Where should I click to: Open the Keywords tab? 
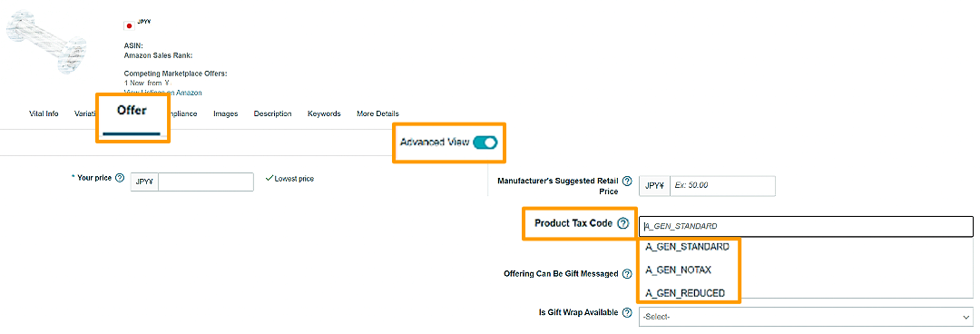click(x=324, y=113)
